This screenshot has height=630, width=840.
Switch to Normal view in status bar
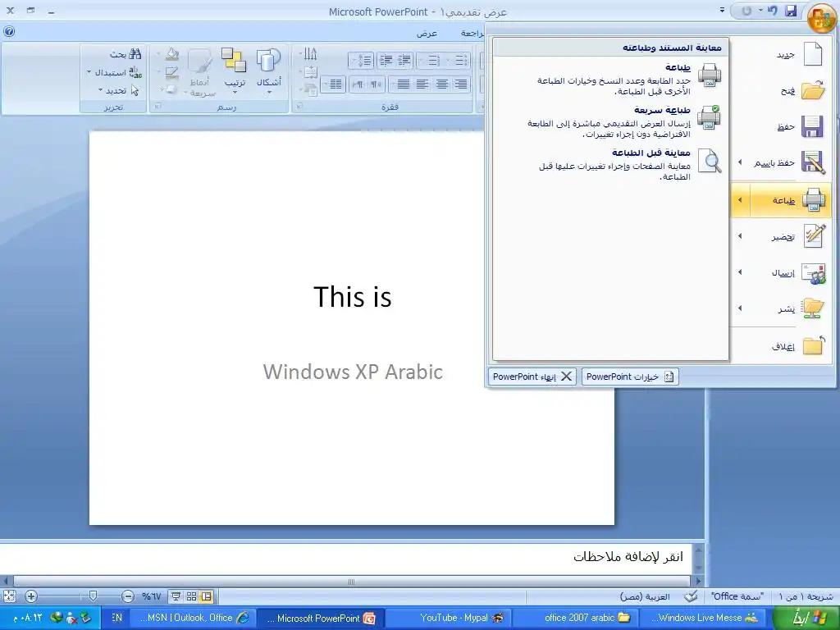click(206, 596)
